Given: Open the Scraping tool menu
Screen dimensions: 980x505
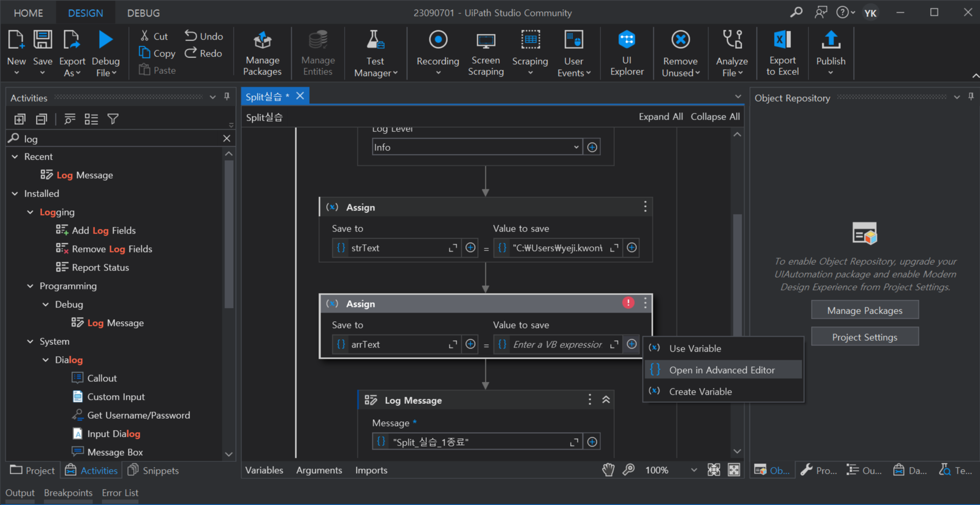Looking at the screenshot, I should coord(530,52).
